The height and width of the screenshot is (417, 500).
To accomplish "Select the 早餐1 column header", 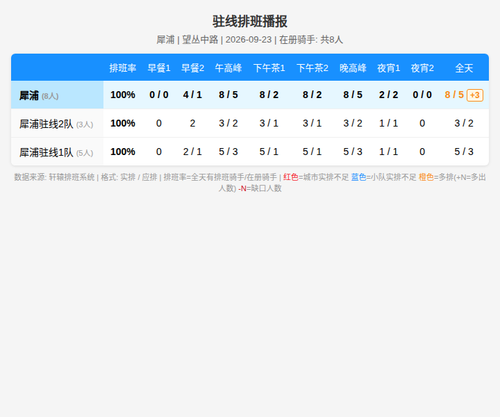I will pos(159,68).
